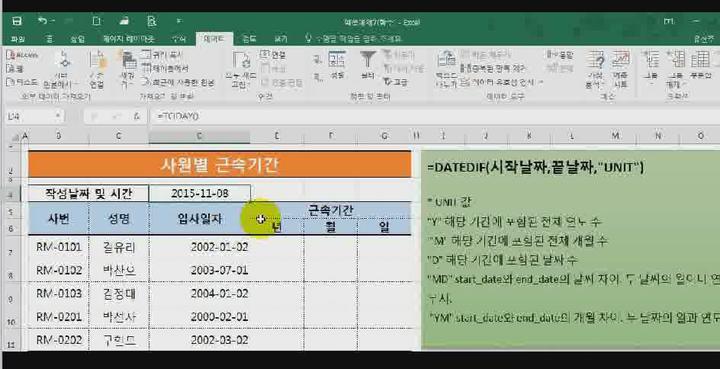This screenshot has width=720, height=369.
Task: Select the 근속기간 header cell
Action: (x=331, y=210)
